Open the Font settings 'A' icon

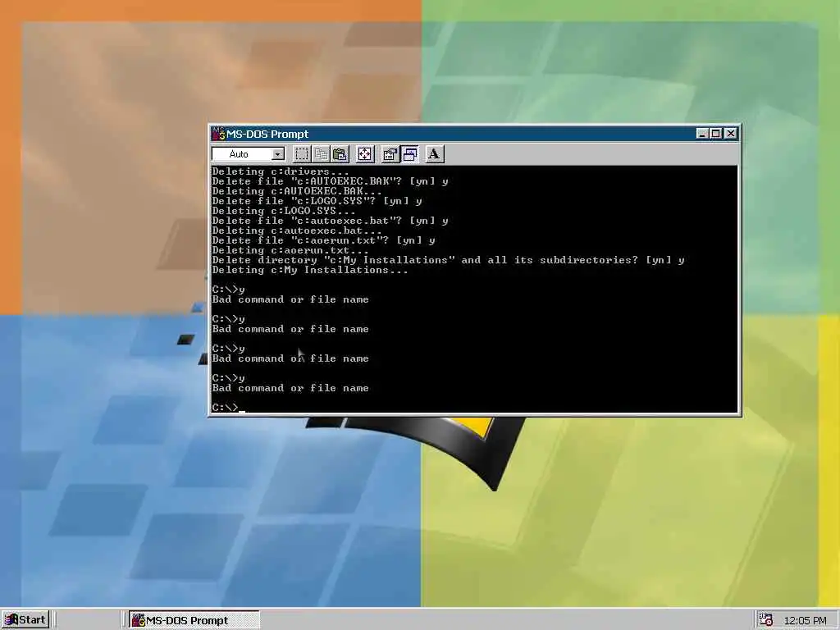point(435,154)
